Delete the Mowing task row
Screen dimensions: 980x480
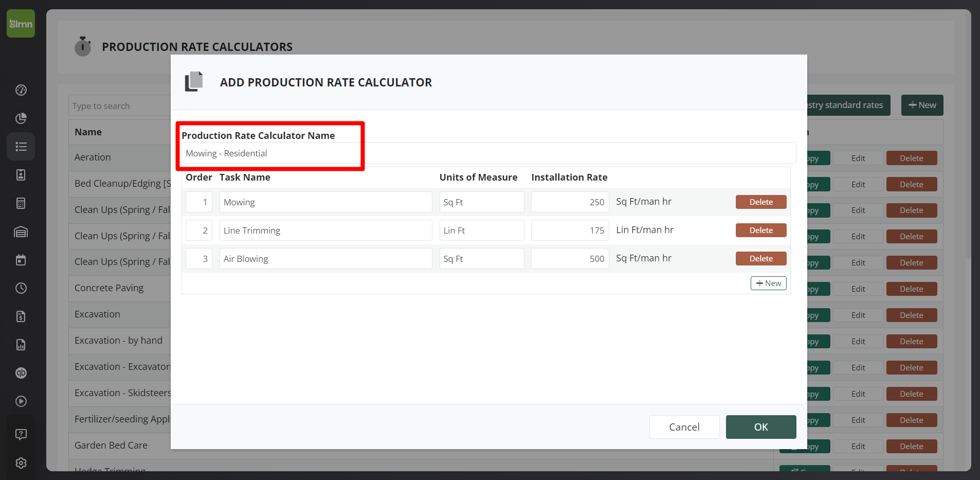pyautogui.click(x=761, y=202)
